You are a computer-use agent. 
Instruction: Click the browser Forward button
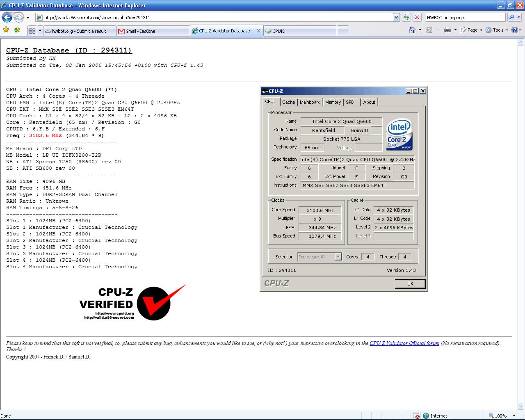[x=19, y=17]
